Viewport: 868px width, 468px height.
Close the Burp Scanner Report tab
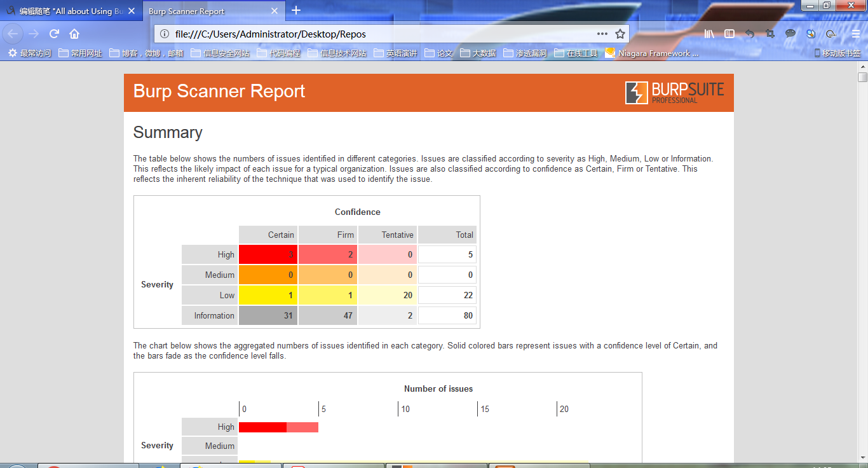(275, 11)
